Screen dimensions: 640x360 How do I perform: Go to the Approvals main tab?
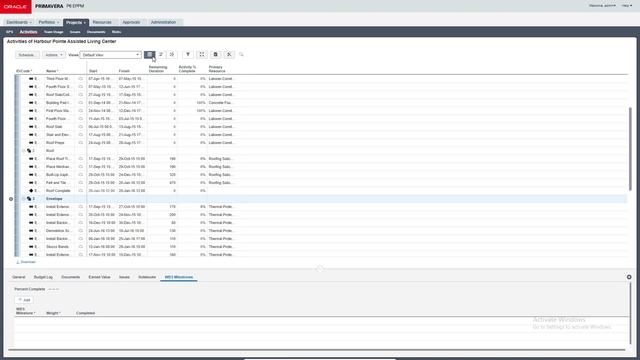(x=131, y=22)
